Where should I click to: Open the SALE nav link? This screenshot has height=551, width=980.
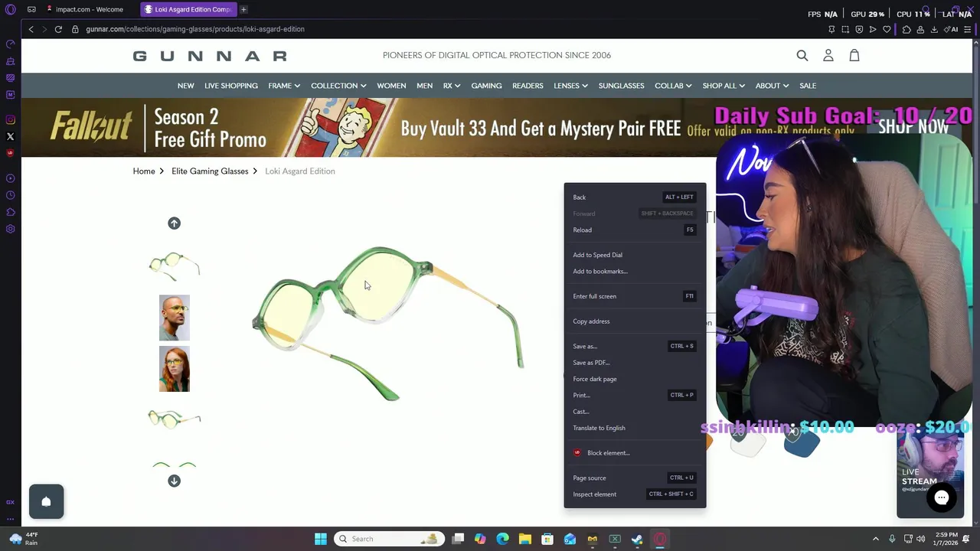coord(808,86)
